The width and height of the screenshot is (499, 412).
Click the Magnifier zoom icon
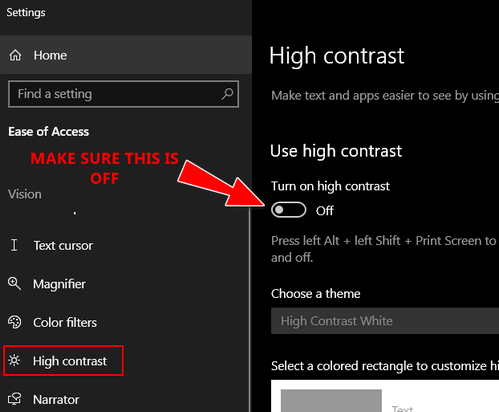point(14,284)
